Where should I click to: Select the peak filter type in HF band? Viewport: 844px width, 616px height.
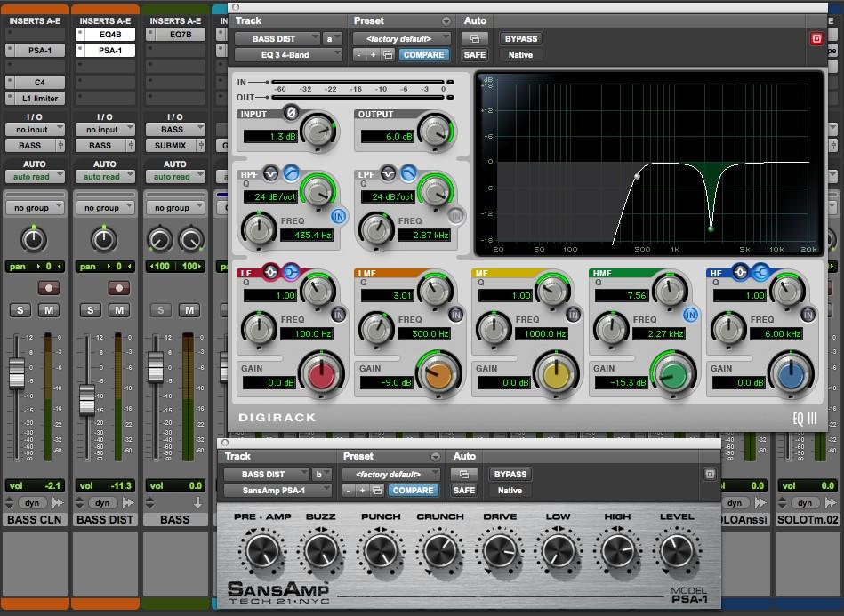pyautogui.click(x=740, y=272)
